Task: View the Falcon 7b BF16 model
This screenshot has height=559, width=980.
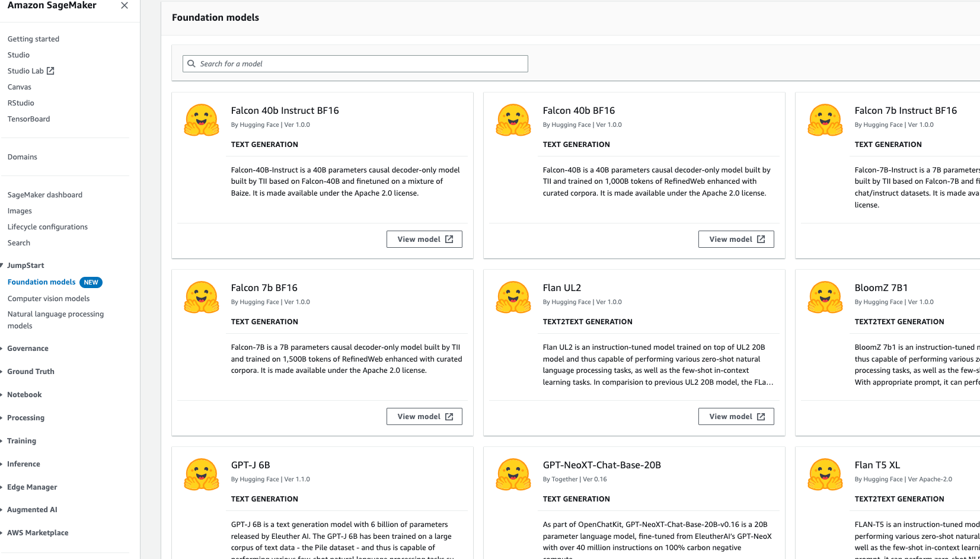Action: (x=424, y=417)
